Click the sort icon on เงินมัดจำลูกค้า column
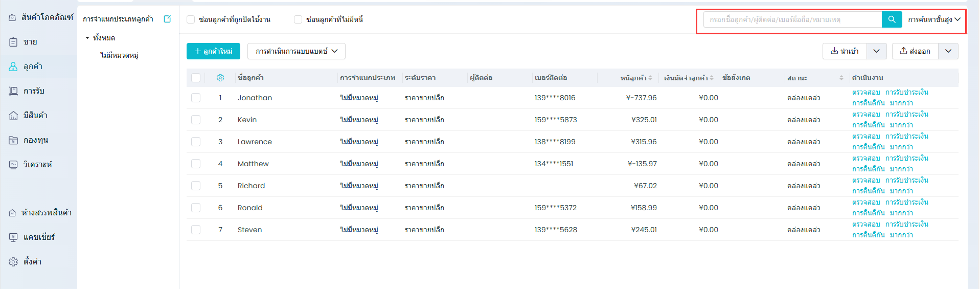 click(x=712, y=78)
